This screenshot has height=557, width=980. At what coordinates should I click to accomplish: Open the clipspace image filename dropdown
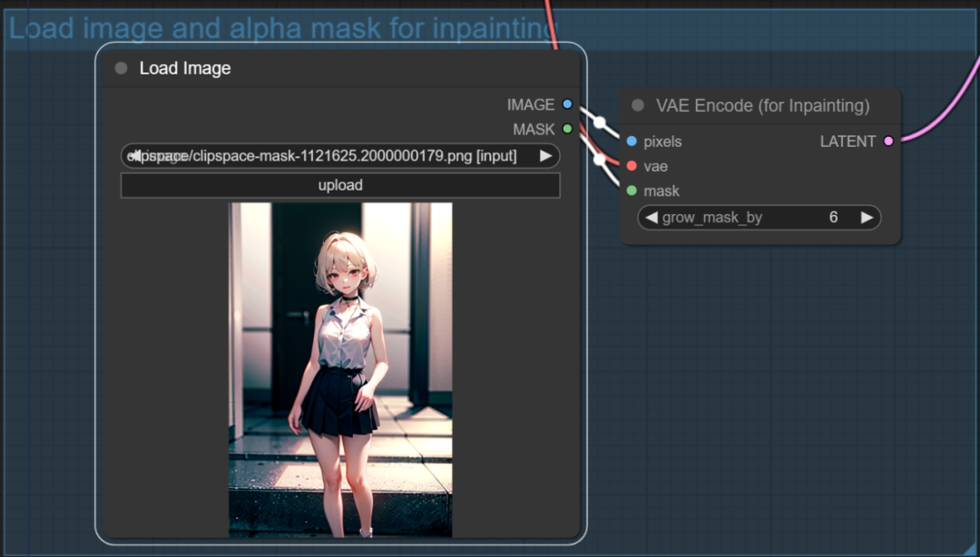(x=545, y=155)
